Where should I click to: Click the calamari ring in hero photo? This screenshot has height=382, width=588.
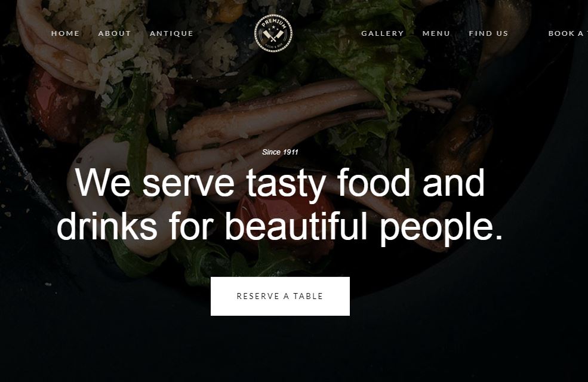[x=128, y=195]
